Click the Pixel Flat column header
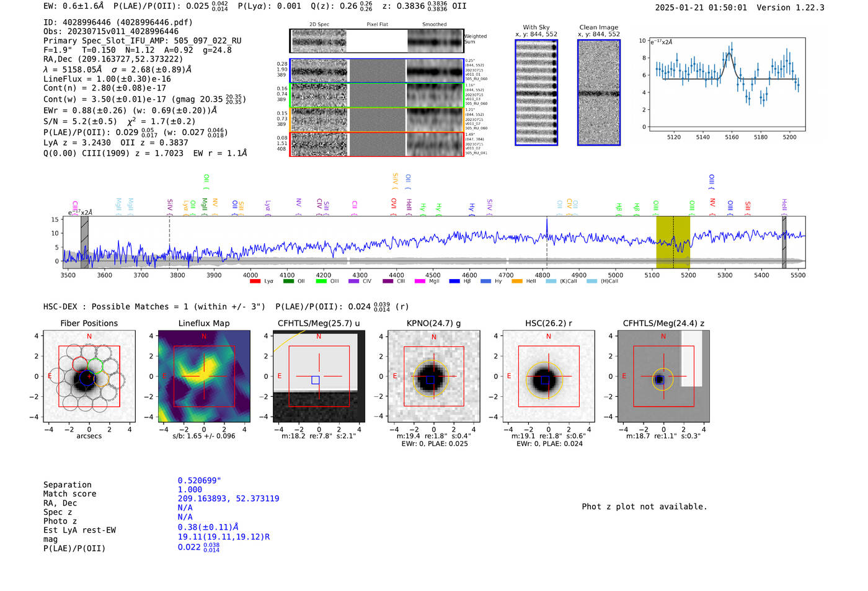Screen dimensions: 868x591 pyautogui.click(x=377, y=25)
